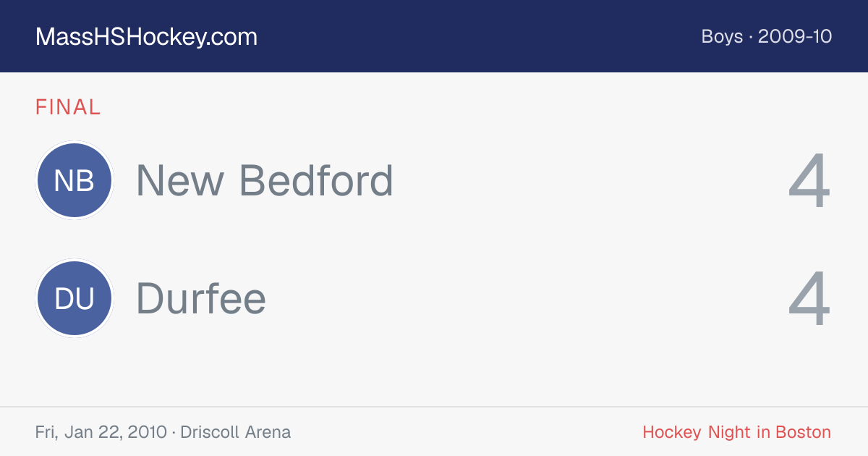This screenshot has height=456, width=868.
Task: Select the 2009-10 season label
Action: tap(795, 36)
